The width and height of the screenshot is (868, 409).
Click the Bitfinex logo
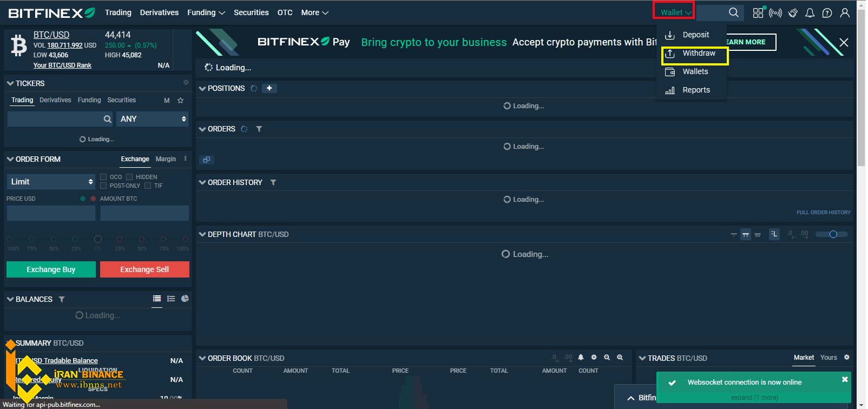(51, 13)
